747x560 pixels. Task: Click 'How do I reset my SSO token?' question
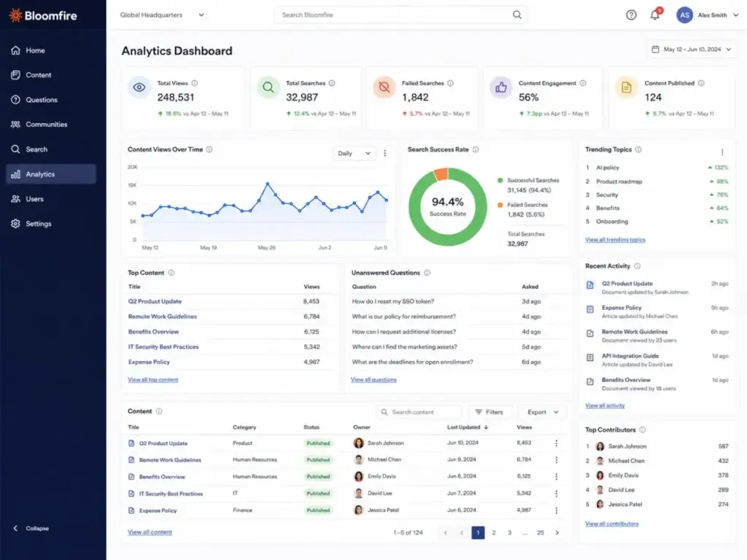(x=393, y=301)
